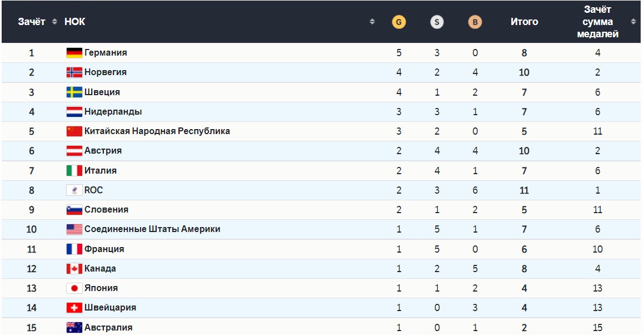Click the bronze medal column icon
Viewport: 644px width, 335px height.
click(x=475, y=22)
